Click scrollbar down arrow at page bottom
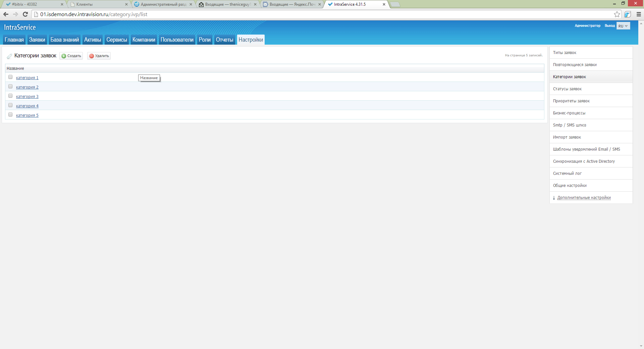The width and height of the screenshot is (644, 349). pyautogui.click(x=641, y=346)
